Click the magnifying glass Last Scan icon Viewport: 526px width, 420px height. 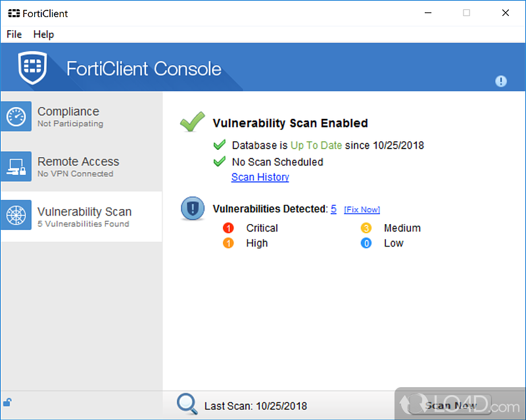pyautogui.click(x=187, y=404)
